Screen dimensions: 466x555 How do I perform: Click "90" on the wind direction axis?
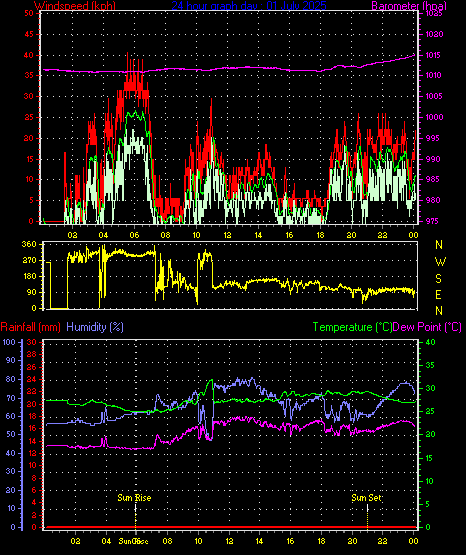(x=31, y=292)
